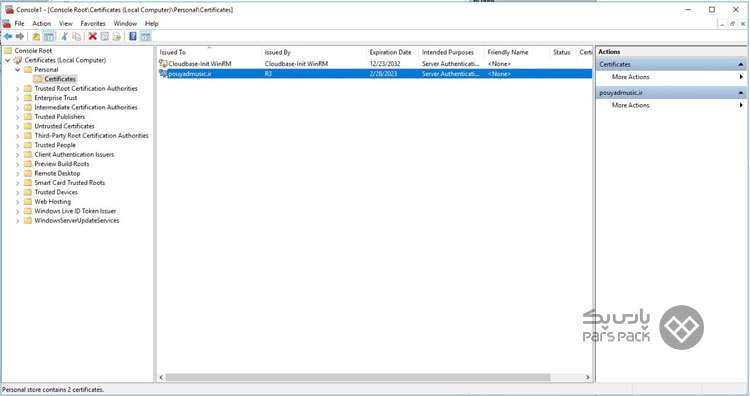Select the pouyadmusic.ir certificate row
The height and width of the screenshot is (396, 750).
375,74
